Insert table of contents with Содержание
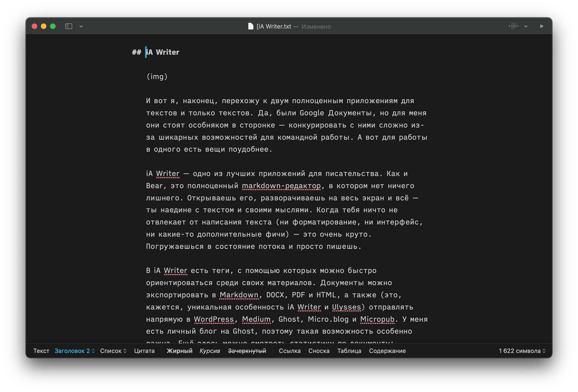Screen dimensions: 578x392 coord(387,351)
